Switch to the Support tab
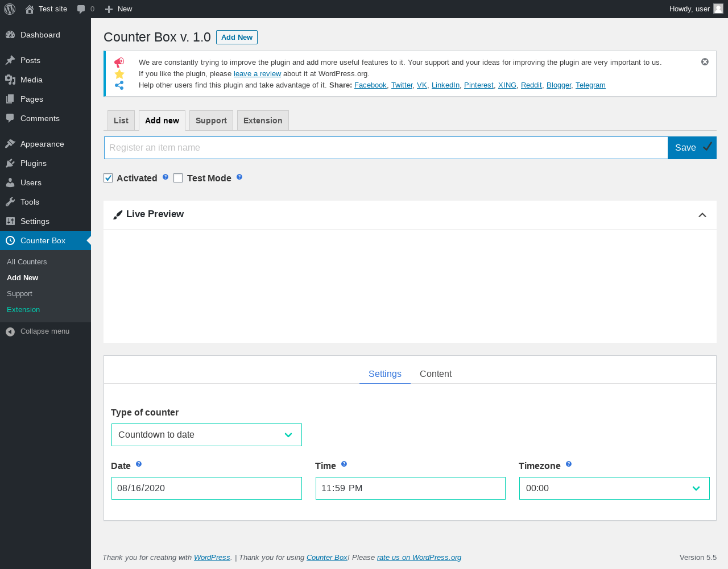Image resolution: width=728 pixels, height=569 pixels. click(211, 121)
